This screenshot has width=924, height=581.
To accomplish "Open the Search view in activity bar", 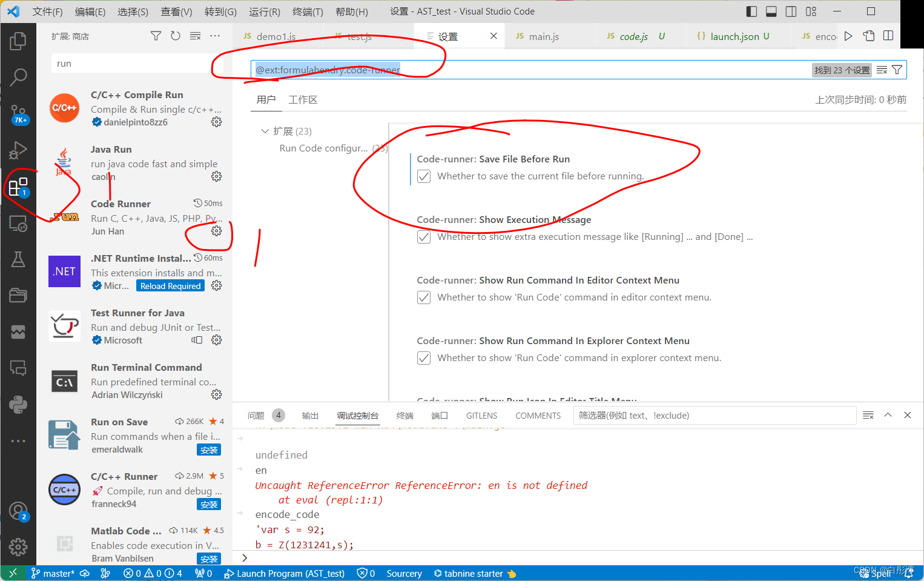I will click(18, 77).
